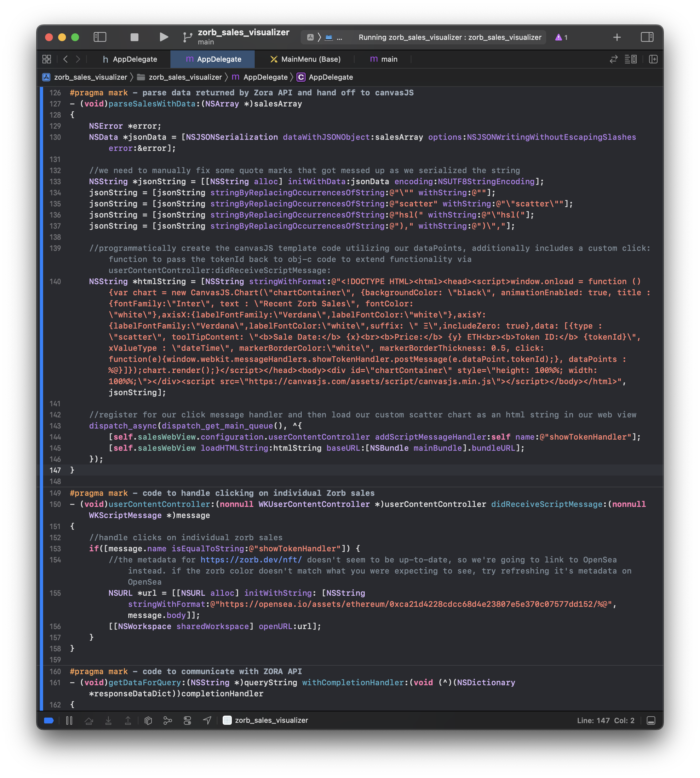The width and height of the screenshot is (700, 778).
Task: Open the main tab
Action: pos(389,59)
